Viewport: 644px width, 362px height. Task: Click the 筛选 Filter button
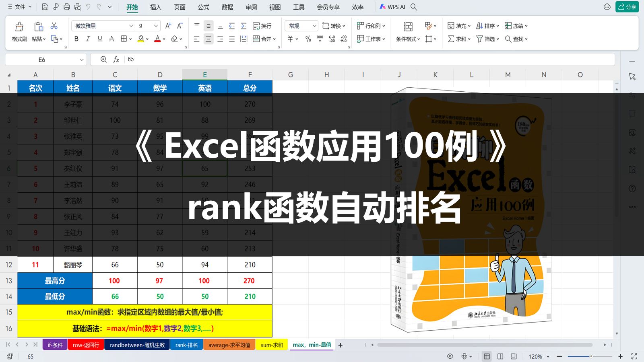(487, 39)
